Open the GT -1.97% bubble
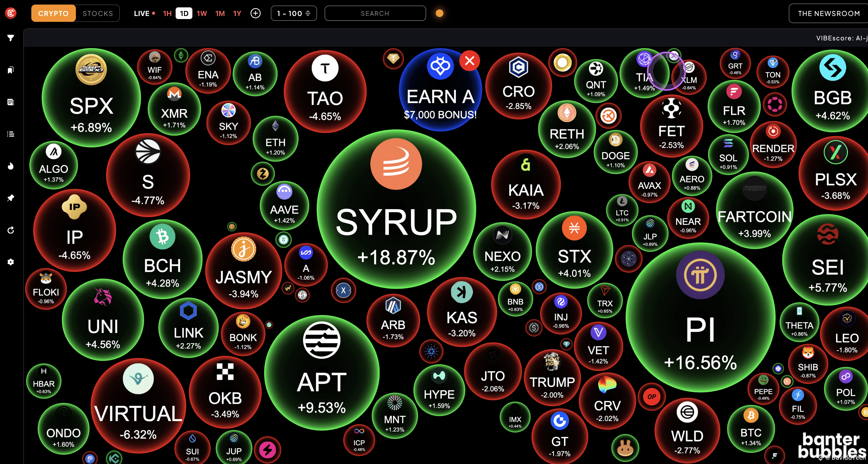Viewport: 868px width, 464px height. coord(560,437)
